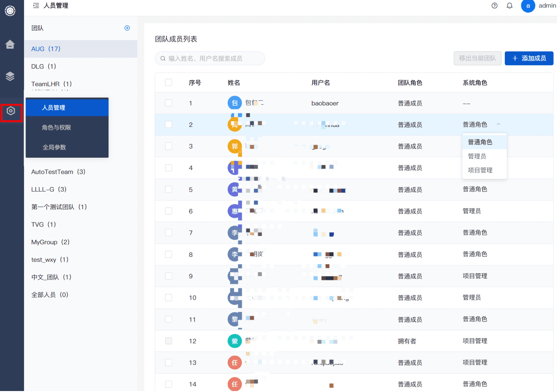
Task: Check the checkbox for row 7
Action: (x=169, y=233)
